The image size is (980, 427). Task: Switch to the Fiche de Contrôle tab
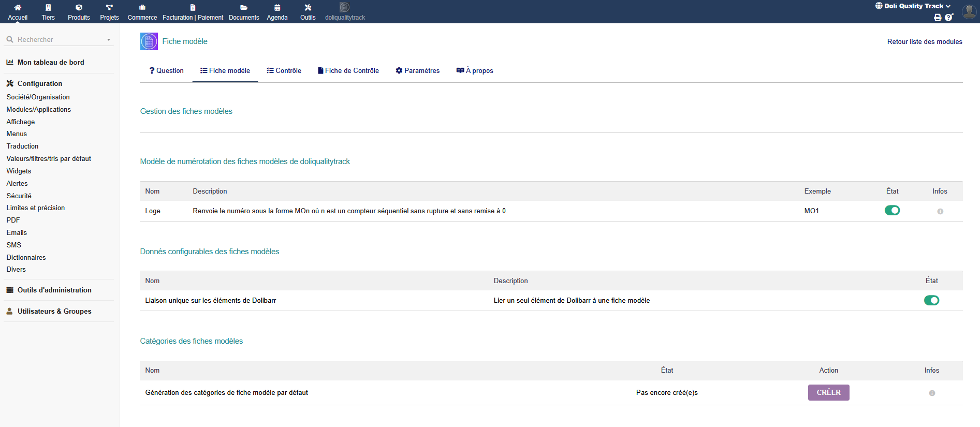[x=348, y=71]
